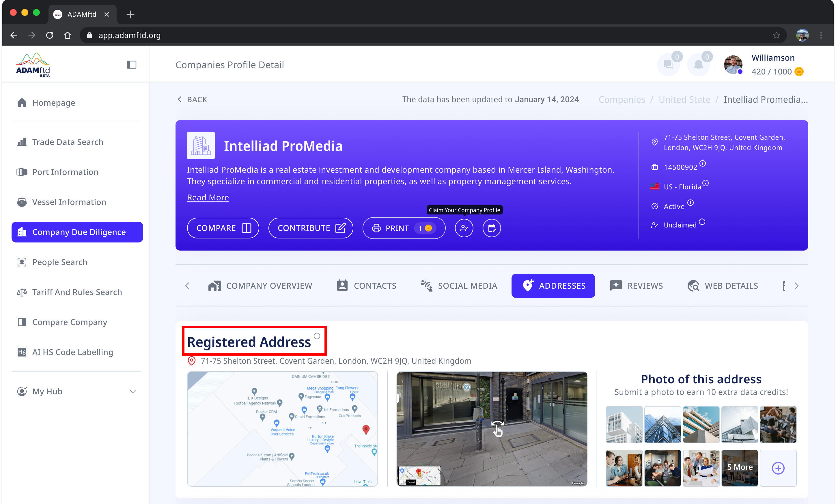Switch to the REVIEWS tab

pos(636,285)
